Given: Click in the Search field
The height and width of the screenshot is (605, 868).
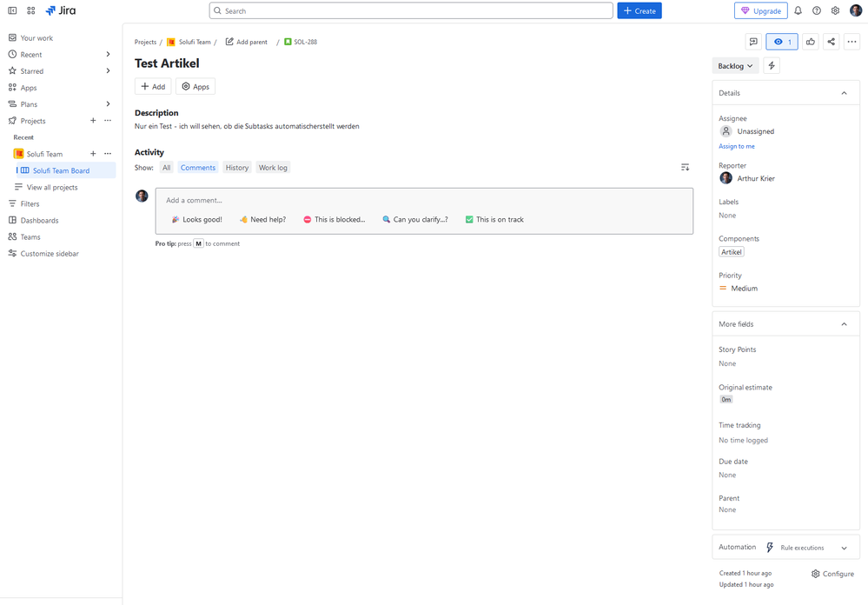Looking at the screenshot, I should click(411, 10).
